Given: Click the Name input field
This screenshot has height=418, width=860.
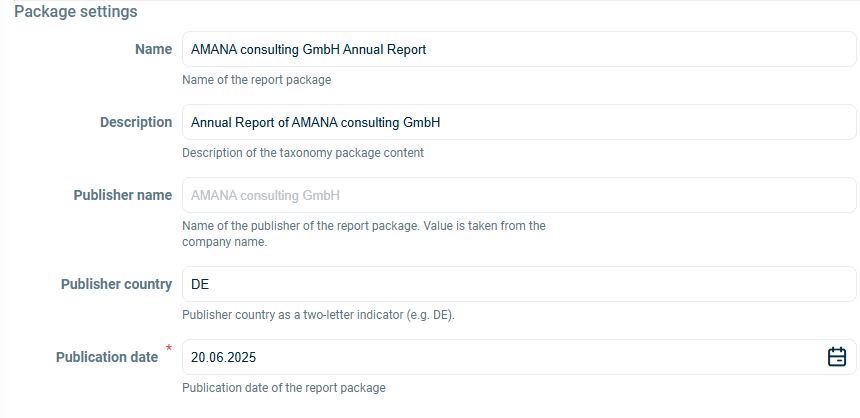Looking at the screenshot, I should click(x=519, y=49).
